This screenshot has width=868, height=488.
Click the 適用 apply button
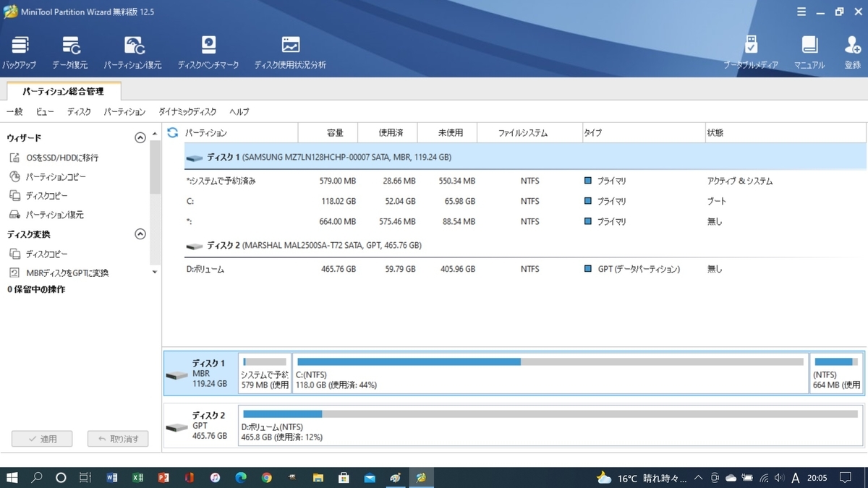[43, 439]
